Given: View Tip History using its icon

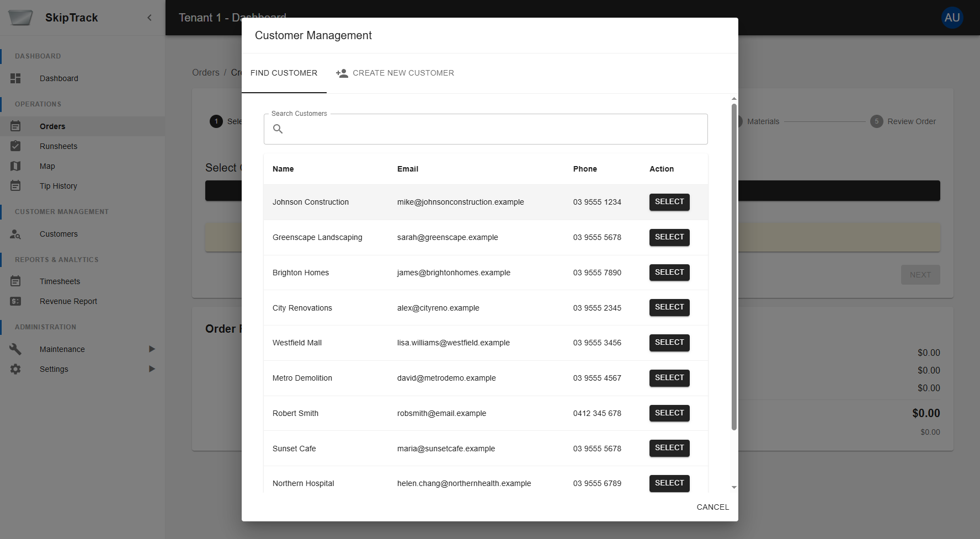Looking at the screenshot, I should coord(15,186).
